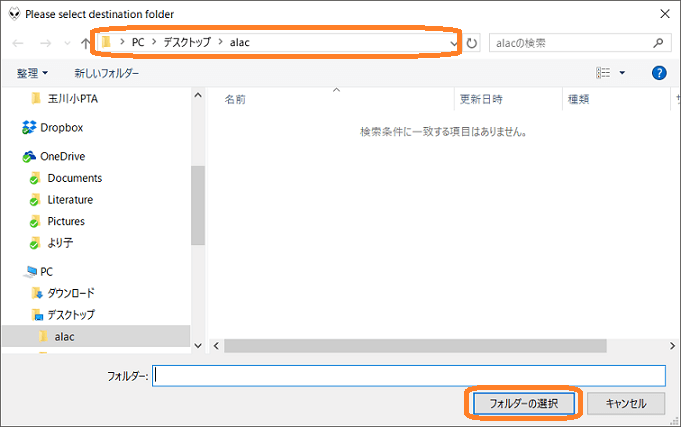The width and height of the screenshot is (681, 427).
Task: Sort by 種類 column header
Action: [x=578, y=99]
